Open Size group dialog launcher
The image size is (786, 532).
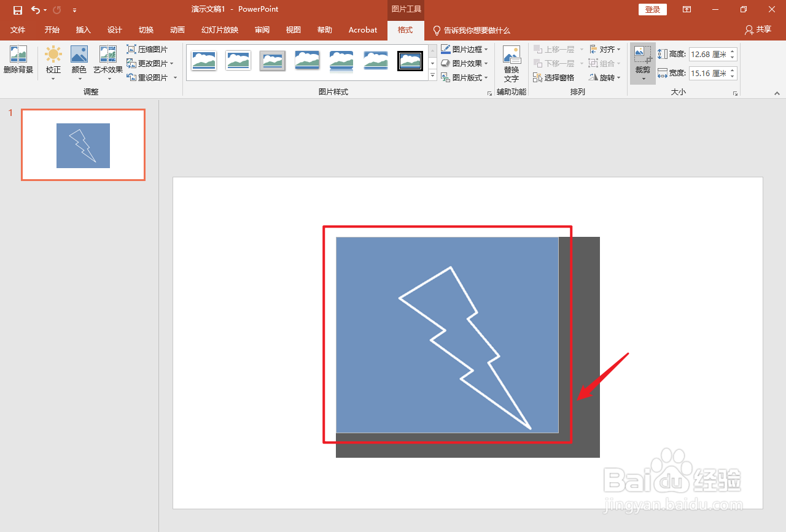(x=735, y=93)
